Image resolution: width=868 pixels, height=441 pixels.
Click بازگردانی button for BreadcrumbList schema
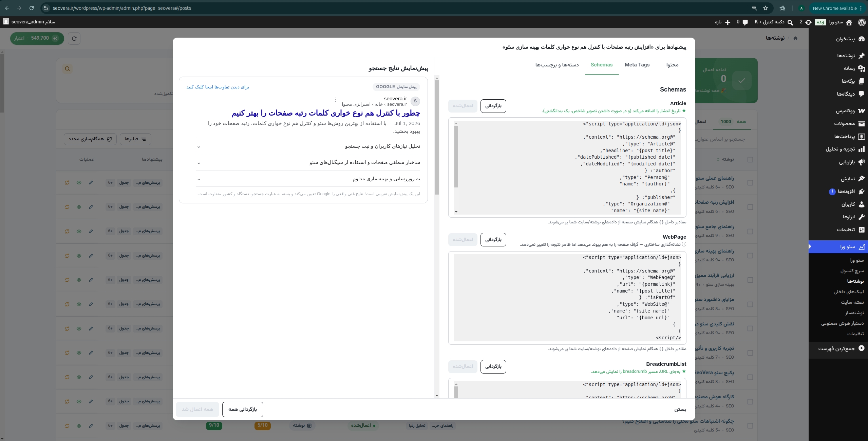pyautogui.click(x=493, y=367)
